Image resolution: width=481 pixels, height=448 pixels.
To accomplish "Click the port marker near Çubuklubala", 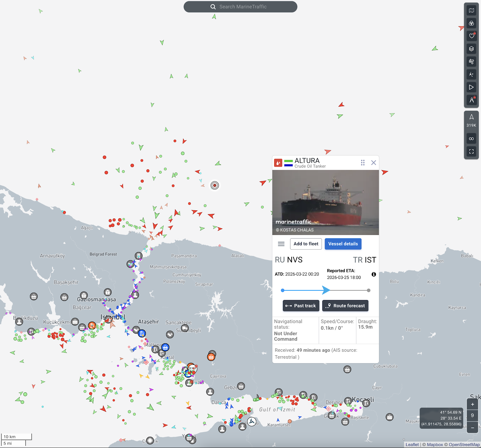I will tap(347, 369).
